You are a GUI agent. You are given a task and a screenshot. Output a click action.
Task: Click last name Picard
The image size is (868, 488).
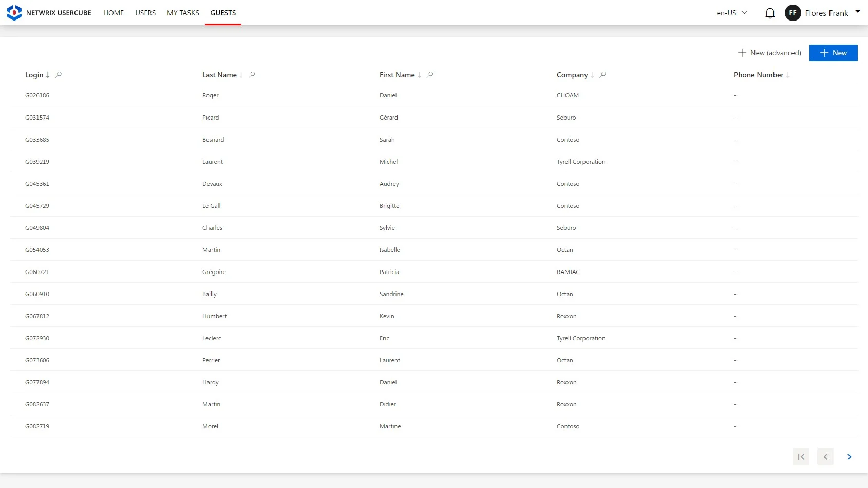(x=211, y=118)
